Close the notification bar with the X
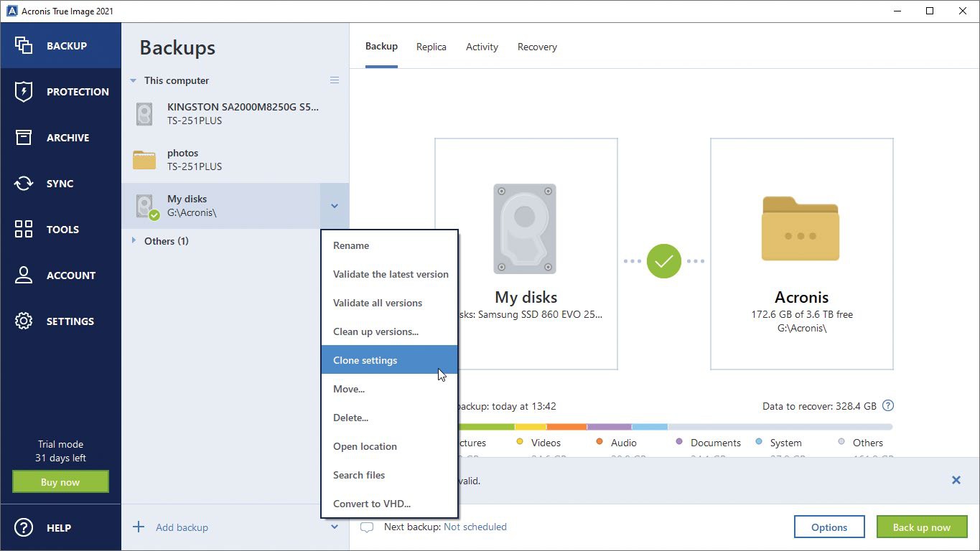980x551 pixels. (x=956, y=480)
